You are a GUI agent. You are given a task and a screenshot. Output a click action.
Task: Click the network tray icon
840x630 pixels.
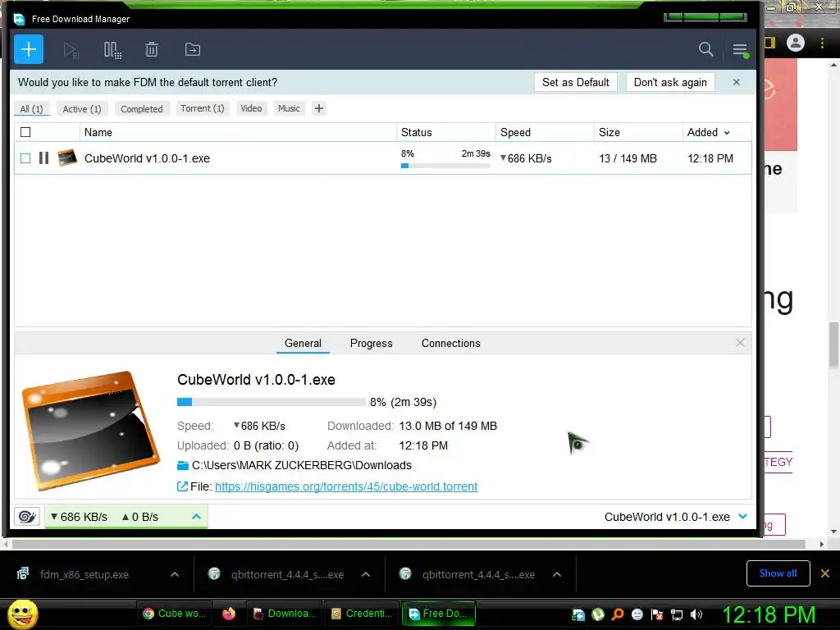pos(677,614)
